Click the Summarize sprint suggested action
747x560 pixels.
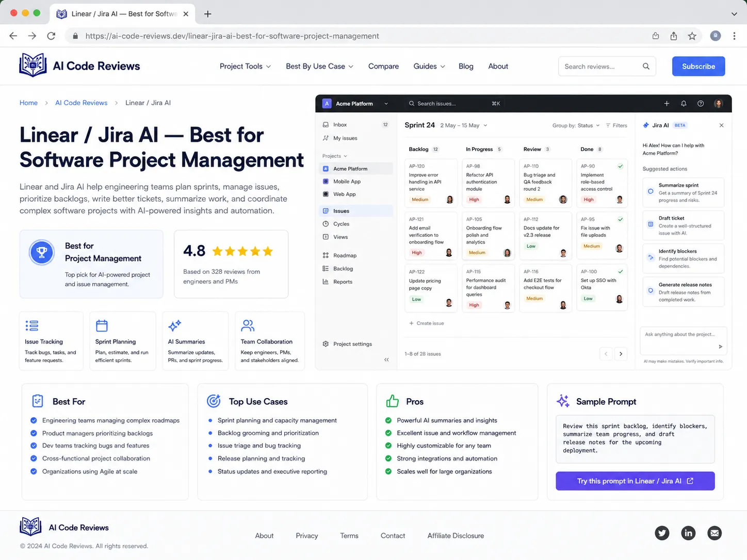[684, 192]
